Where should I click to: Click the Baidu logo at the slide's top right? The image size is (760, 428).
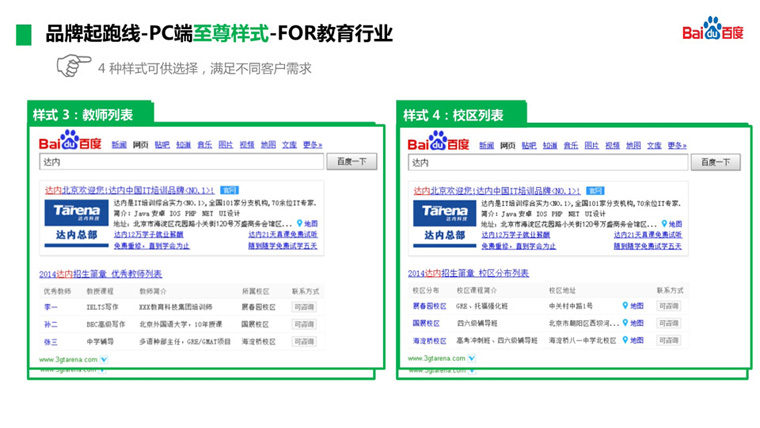point(712,29)
